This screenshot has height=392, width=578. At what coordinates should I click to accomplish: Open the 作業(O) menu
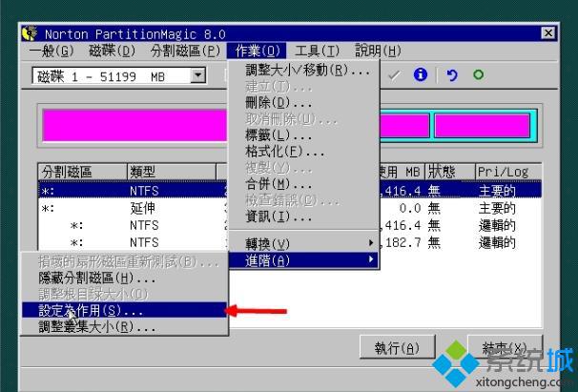pos(257,51)
